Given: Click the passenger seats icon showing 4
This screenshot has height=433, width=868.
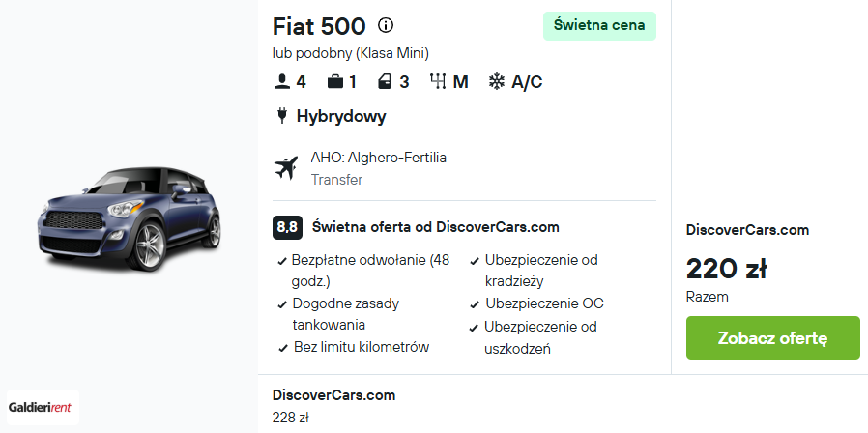Looking at the screenshot, I should pos(282,82).
